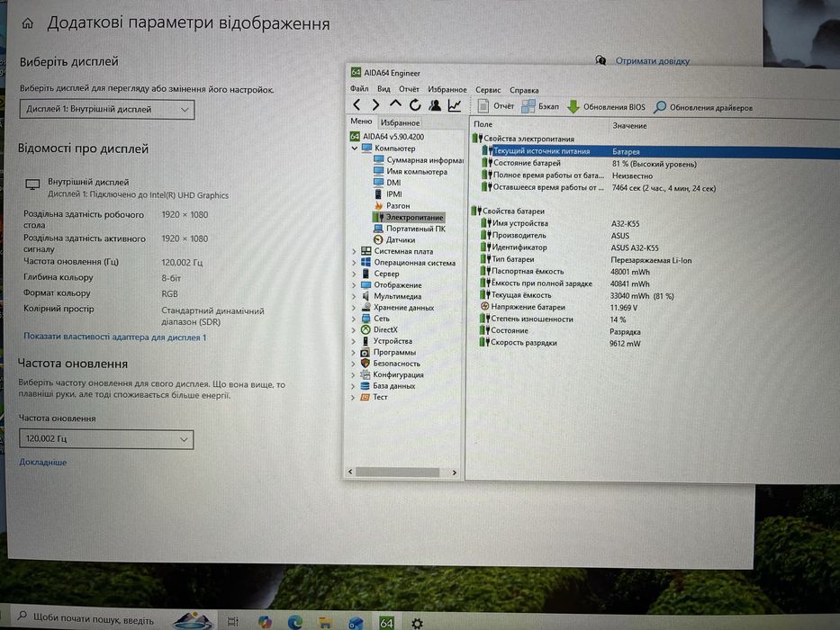Screen dimensions: 840x630
Task: Open the Избранное menu in the menu bar
Action: click(447, 89)
